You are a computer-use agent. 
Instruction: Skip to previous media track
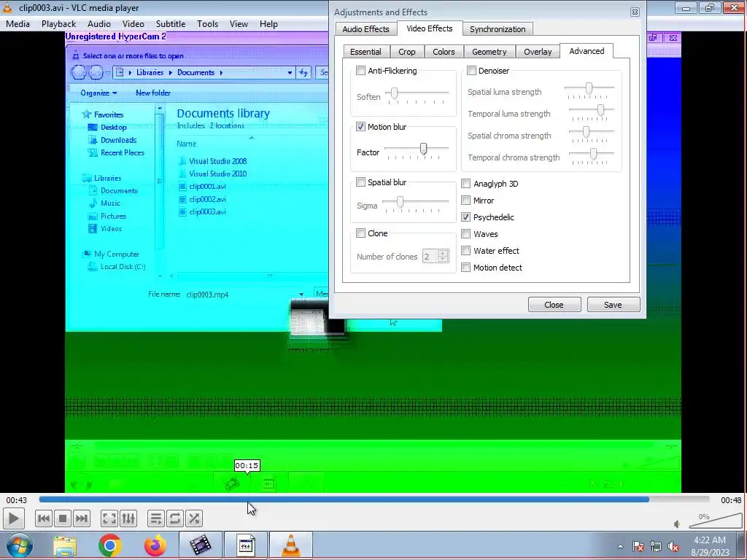[43, 518]
